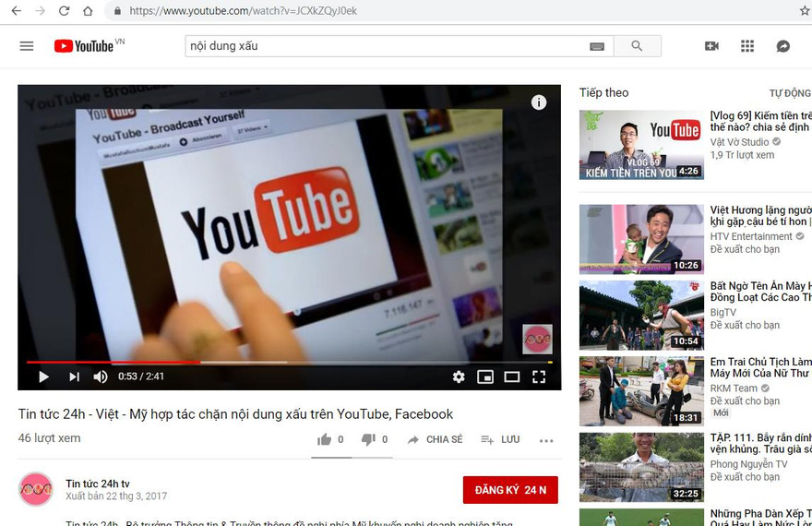
Task: Open video settings gear icon
Action: tap(459, 377)
